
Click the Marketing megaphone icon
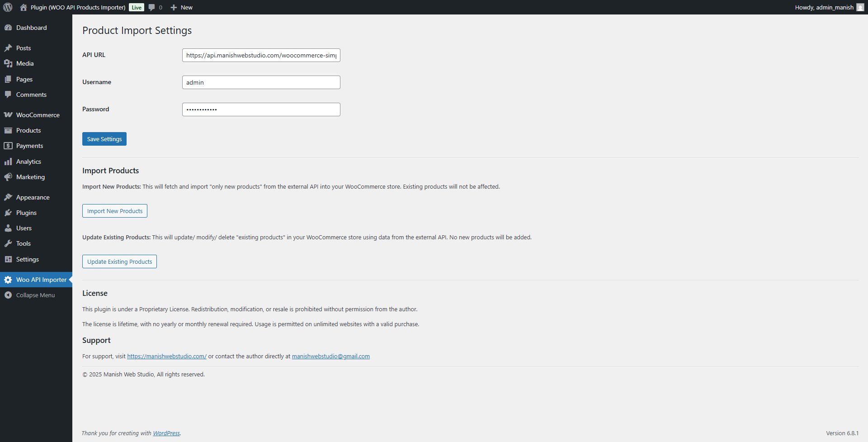pos(8,177)
